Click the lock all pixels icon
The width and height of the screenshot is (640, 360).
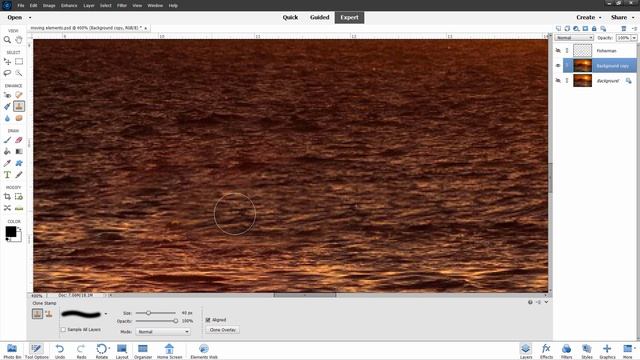point(594,29)
